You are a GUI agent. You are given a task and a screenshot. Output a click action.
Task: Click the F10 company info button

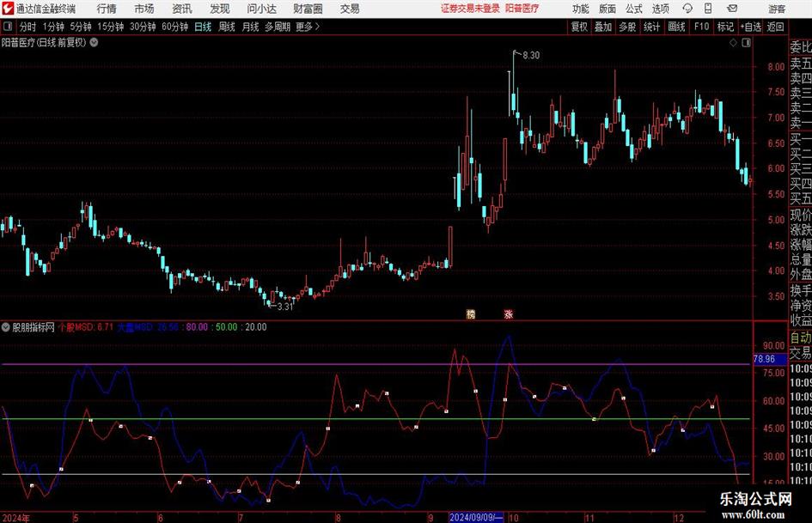(701, 27)
